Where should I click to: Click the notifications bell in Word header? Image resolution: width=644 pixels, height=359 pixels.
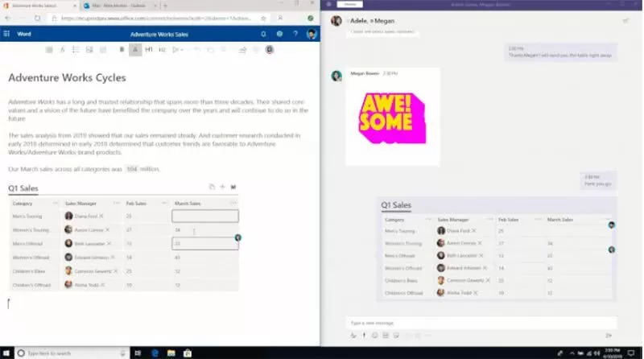tap(263, 35)
